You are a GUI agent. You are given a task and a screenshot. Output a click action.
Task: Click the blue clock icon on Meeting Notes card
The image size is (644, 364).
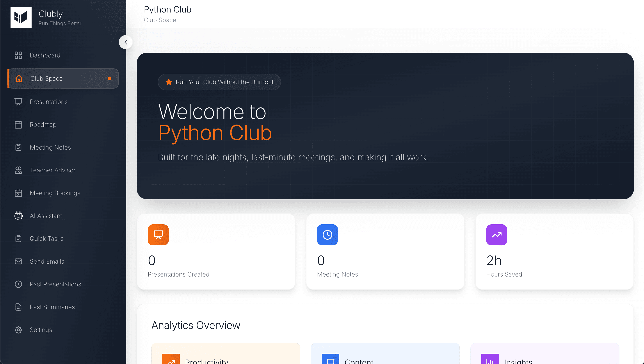327,235
